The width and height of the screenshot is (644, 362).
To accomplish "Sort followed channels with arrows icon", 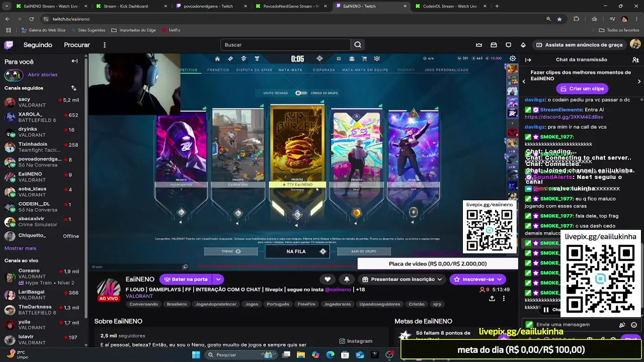I will 73,88.
